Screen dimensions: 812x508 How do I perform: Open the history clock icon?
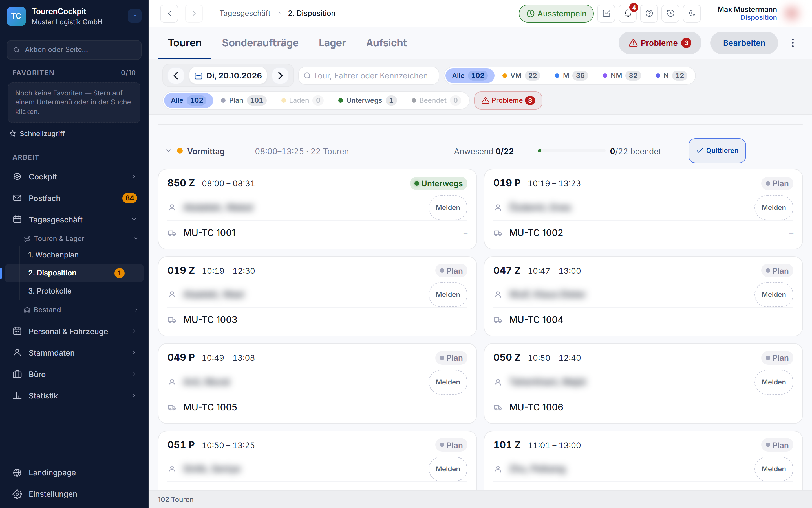670,14
